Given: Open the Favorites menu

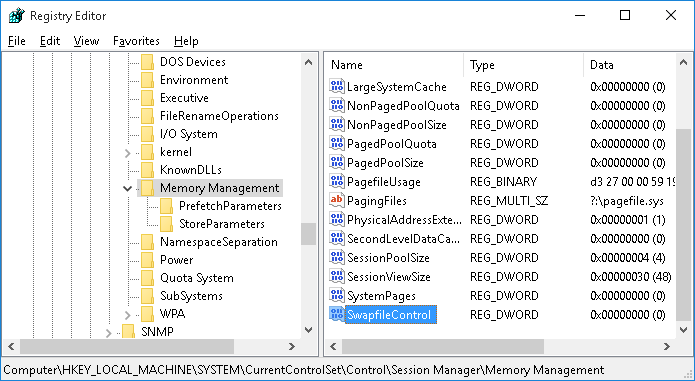Looking at the screenshot, I should [136, 41].
